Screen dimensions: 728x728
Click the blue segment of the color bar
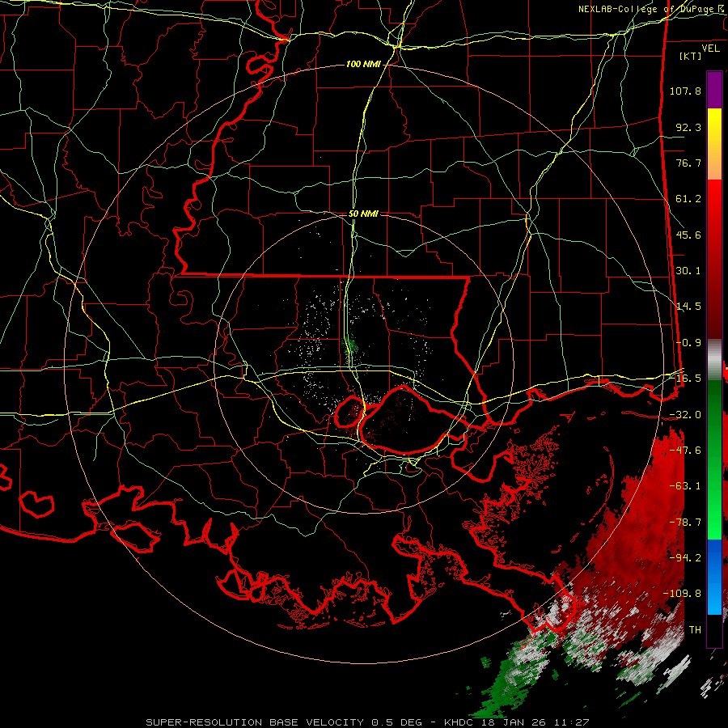[714, 577]
